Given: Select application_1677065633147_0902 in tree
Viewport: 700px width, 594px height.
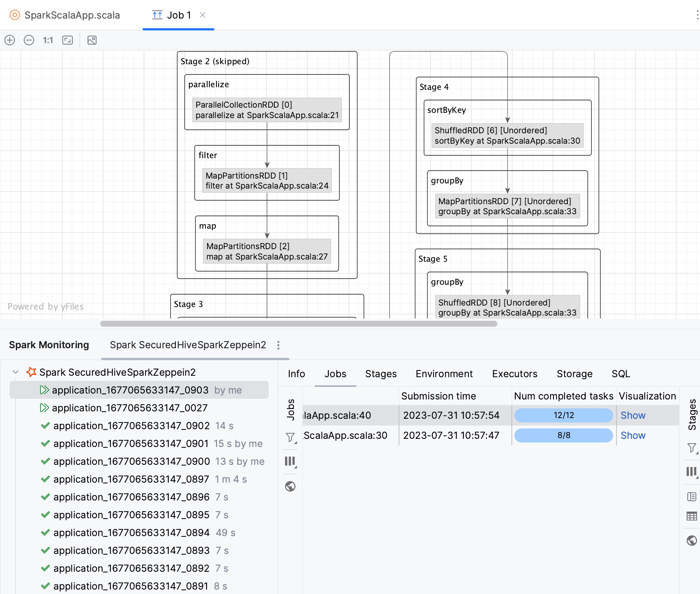Looking at the screenshot, I should pyautogui.click(x=131, y=426).
